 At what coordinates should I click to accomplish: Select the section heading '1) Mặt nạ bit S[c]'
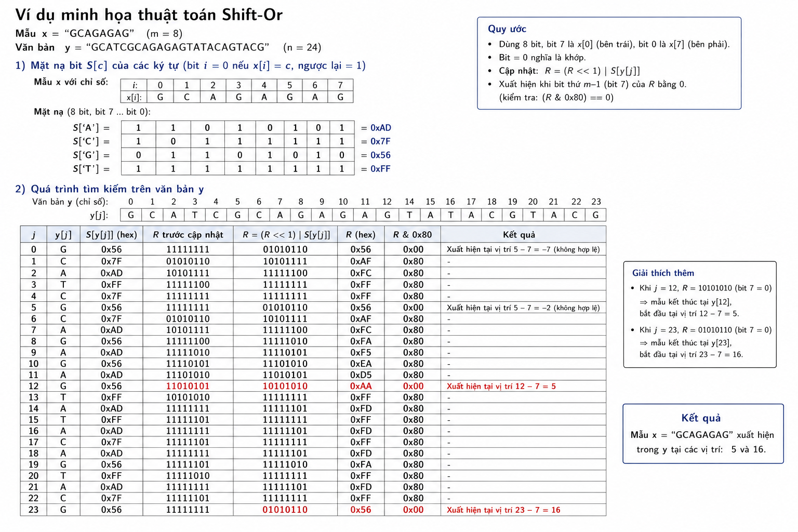click(62, 65)
